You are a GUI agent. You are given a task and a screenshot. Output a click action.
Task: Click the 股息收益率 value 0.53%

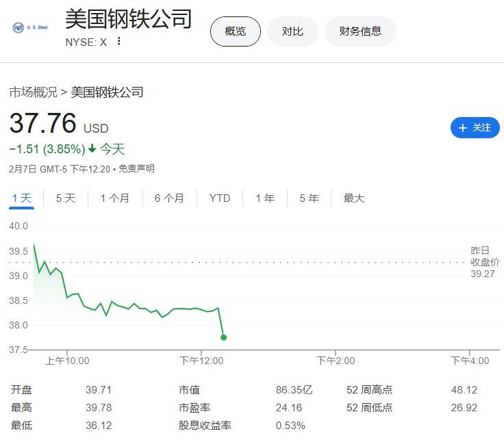pos(290,426)
